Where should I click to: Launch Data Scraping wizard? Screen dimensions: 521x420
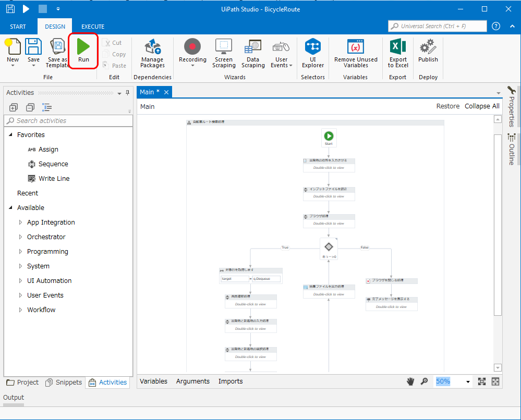(x=253, y=53)
